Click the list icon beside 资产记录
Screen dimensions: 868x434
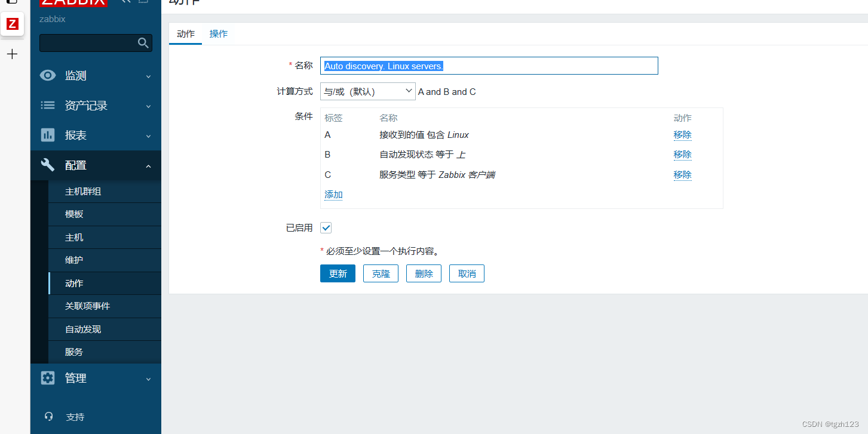pos(48,106)
